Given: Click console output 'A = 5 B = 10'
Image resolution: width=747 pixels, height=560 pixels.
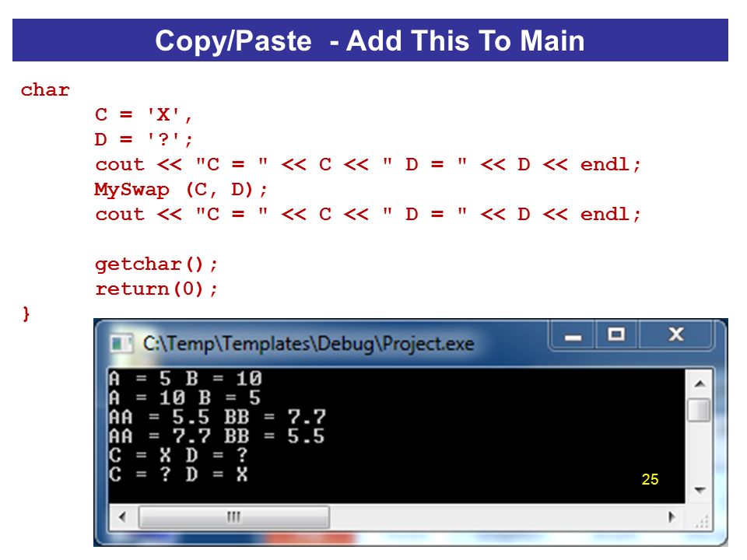Looking at the screenshot, I should [185, 379].
